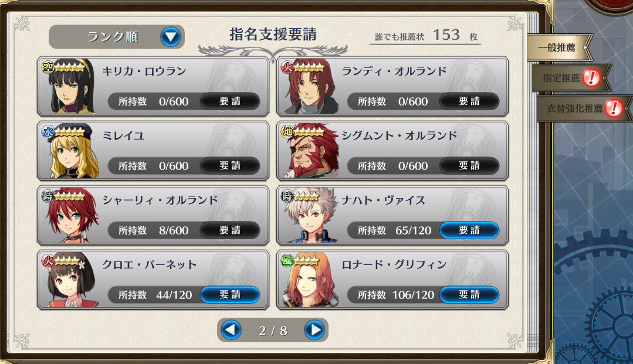Request support for ロナード・グリフィン

tap(469, 295)
